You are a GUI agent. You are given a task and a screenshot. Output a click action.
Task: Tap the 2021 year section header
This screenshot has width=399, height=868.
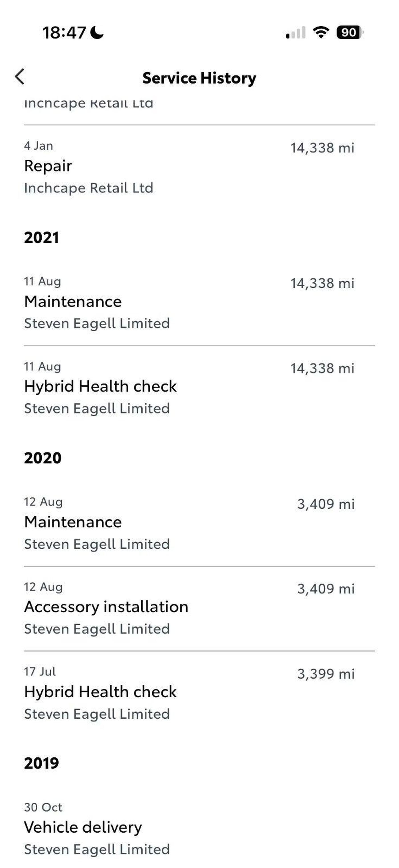[x=41, y=237]
